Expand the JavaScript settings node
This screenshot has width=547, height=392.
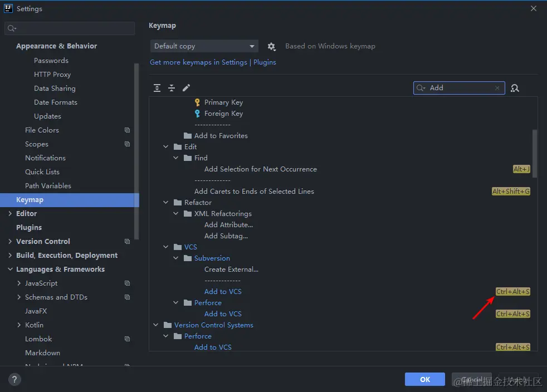coord(19,283)
